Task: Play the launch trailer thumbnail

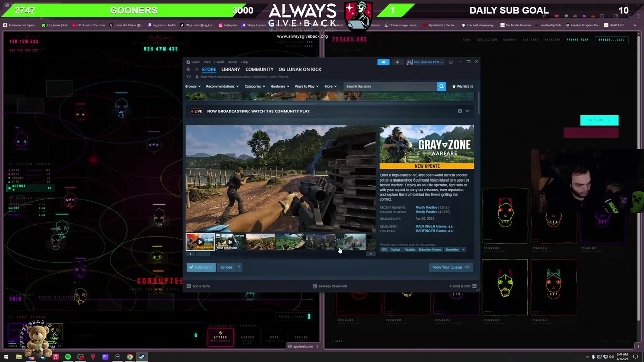Action: coord(200,242)
